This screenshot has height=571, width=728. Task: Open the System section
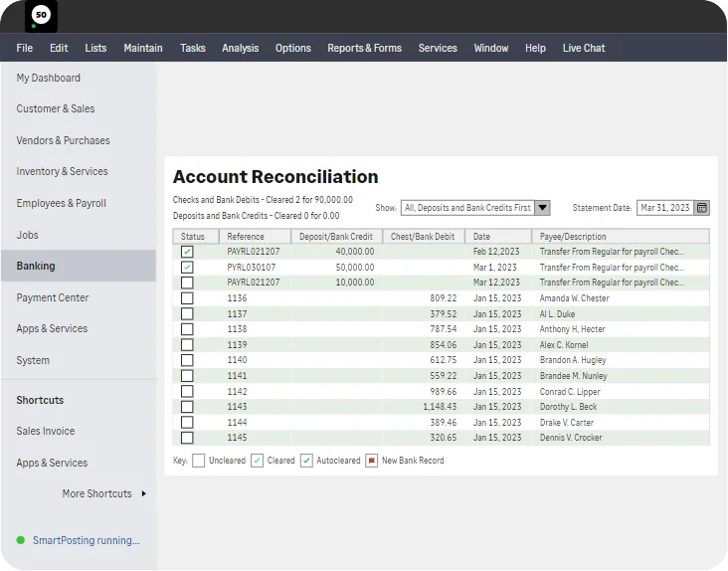tap(33, 360)
